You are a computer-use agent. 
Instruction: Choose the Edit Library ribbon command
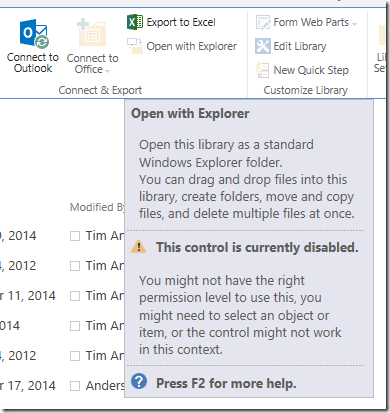click(x=300, y=46)
